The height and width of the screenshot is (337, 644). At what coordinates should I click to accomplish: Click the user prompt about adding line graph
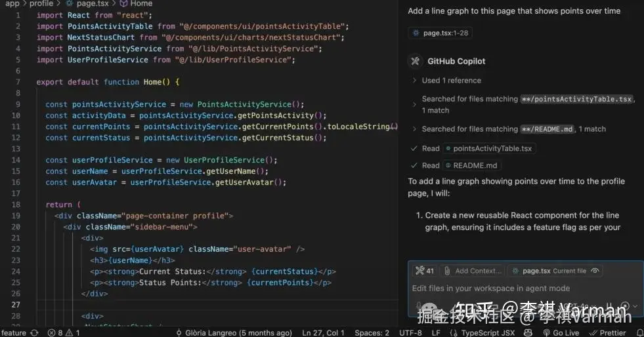pyautogui.click(x=514, y=11)
